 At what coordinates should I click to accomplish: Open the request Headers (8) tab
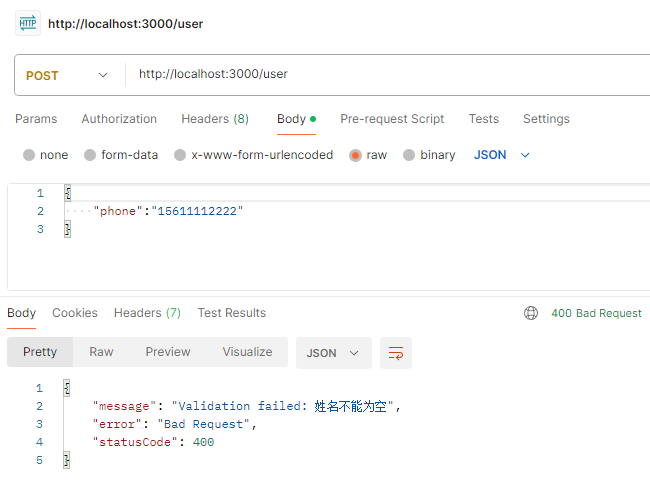click(215, 119)
